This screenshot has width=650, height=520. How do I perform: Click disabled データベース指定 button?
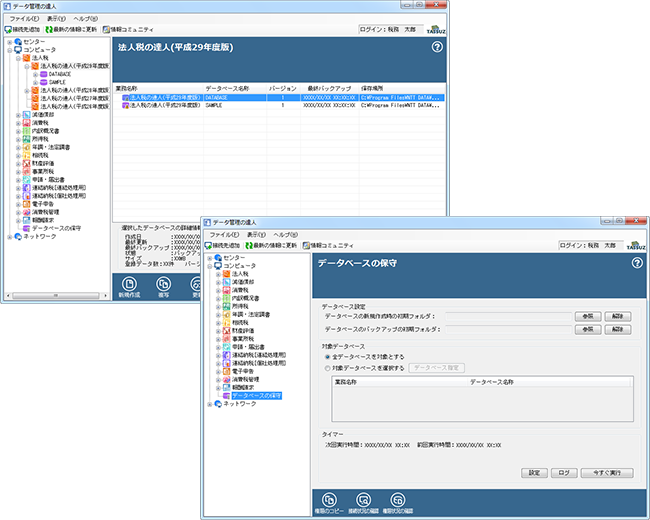click(437, 368)
